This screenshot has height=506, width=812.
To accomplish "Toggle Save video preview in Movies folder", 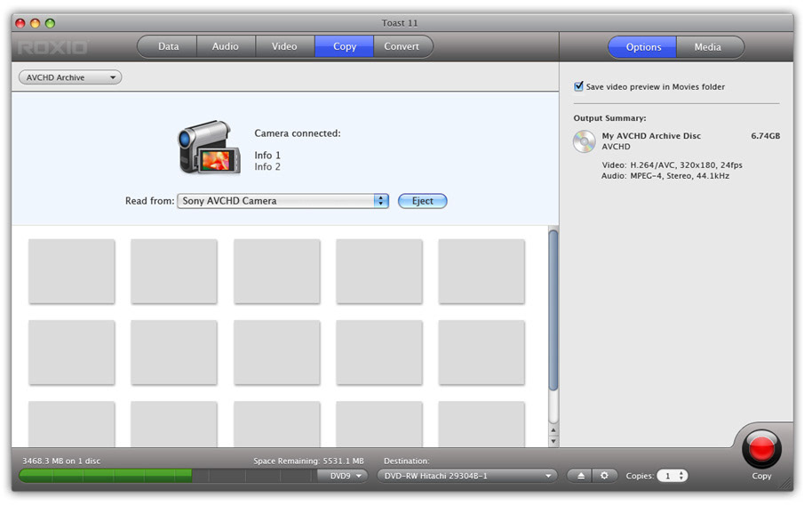I will pos(578,86).
